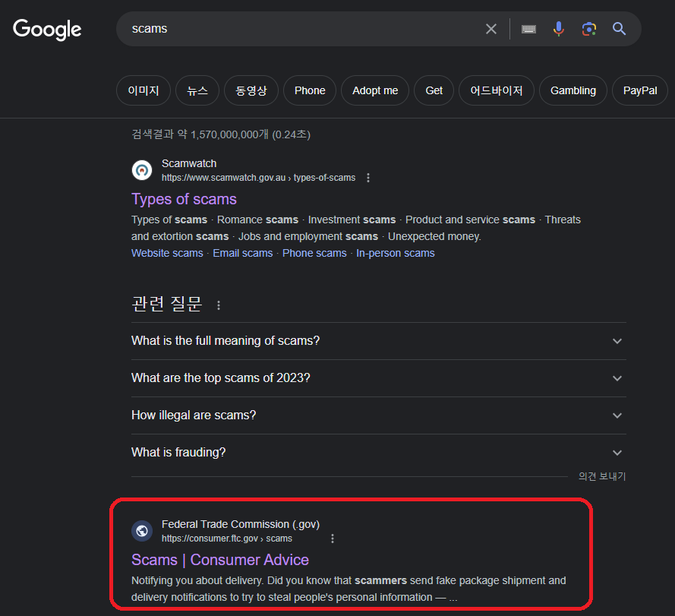Click the 의견 보내기 feedback link

[602, 476]
